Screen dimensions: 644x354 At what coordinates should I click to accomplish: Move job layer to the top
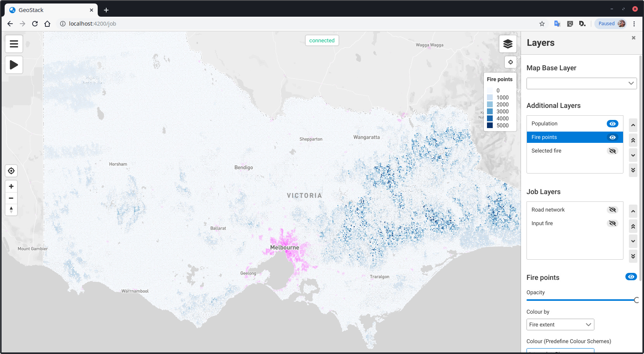coord(633,226)
